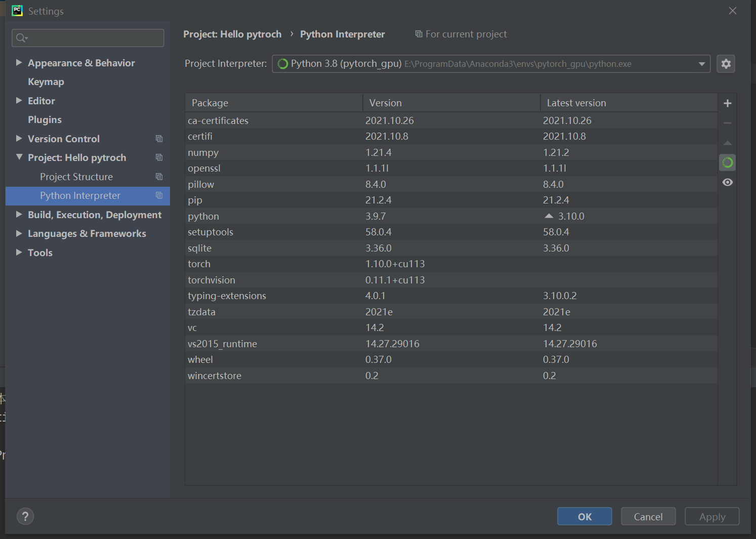Select the torch package row
Viewport: 756px width, 539px height.
pos(451,264)
